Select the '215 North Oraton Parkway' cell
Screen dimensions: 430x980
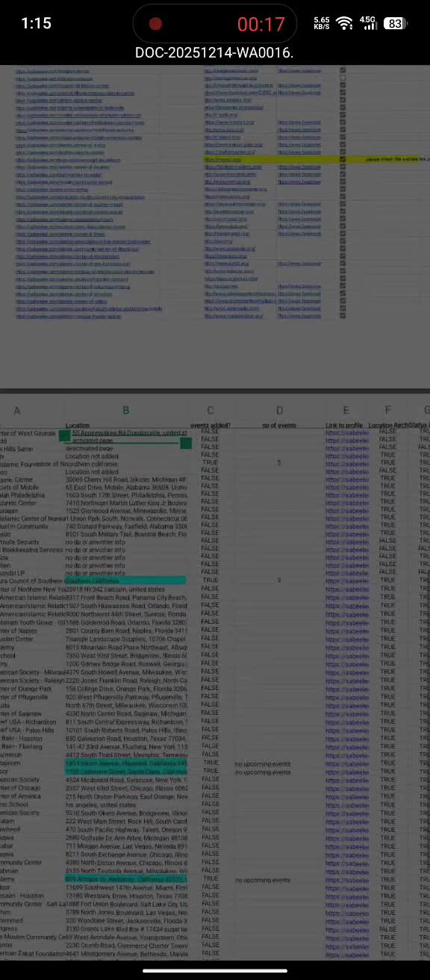point(125,796)
